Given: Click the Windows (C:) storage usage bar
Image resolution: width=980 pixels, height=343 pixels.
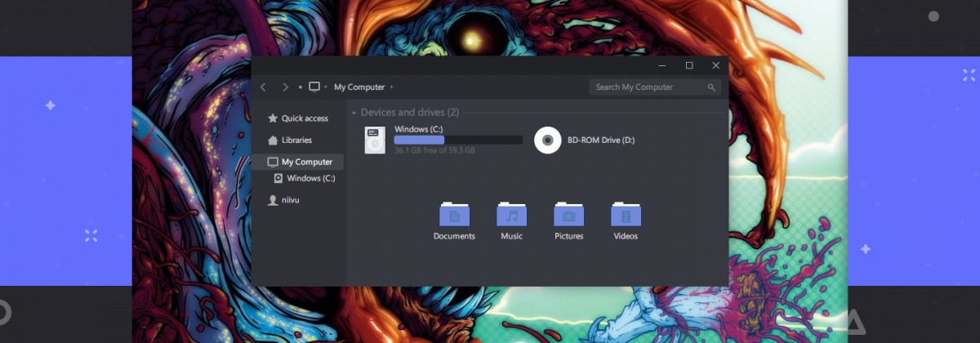Looking at the screenshot, I should point(458,140).
